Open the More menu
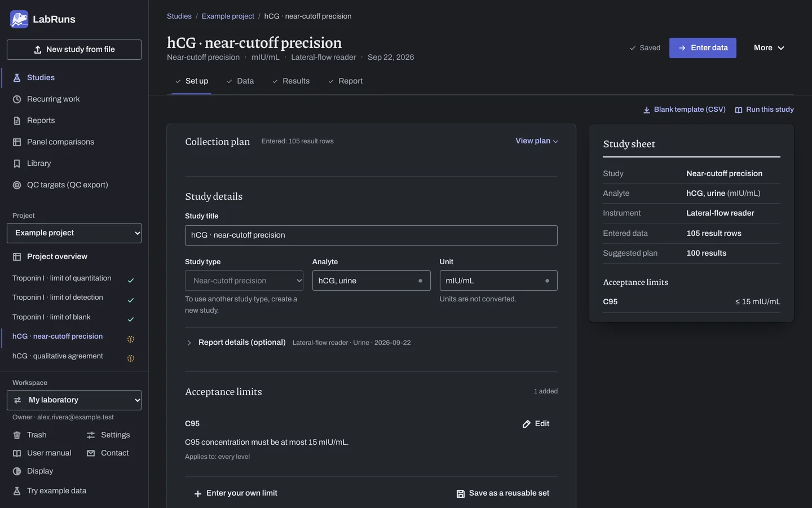The height and width of the screenshot is (508, 812). (x=769, y=48)
